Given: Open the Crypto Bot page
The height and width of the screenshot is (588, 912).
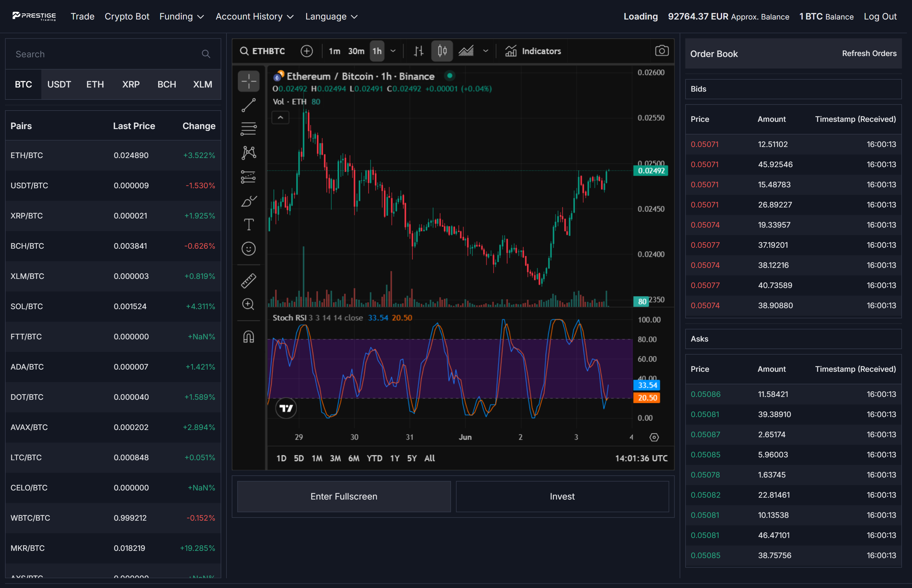Looking at the screenshot, I should pyautogui.click(x=127, y=16).
